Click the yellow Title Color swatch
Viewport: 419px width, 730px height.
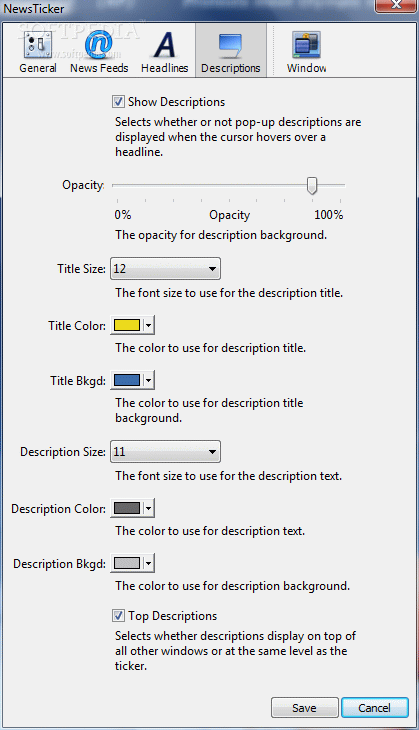(x=127, y=325)
